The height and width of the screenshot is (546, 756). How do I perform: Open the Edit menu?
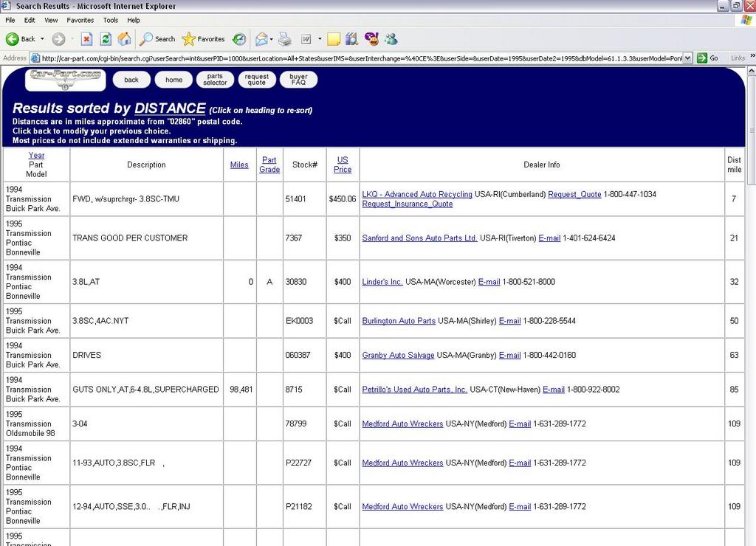click(x=30, y=20)
